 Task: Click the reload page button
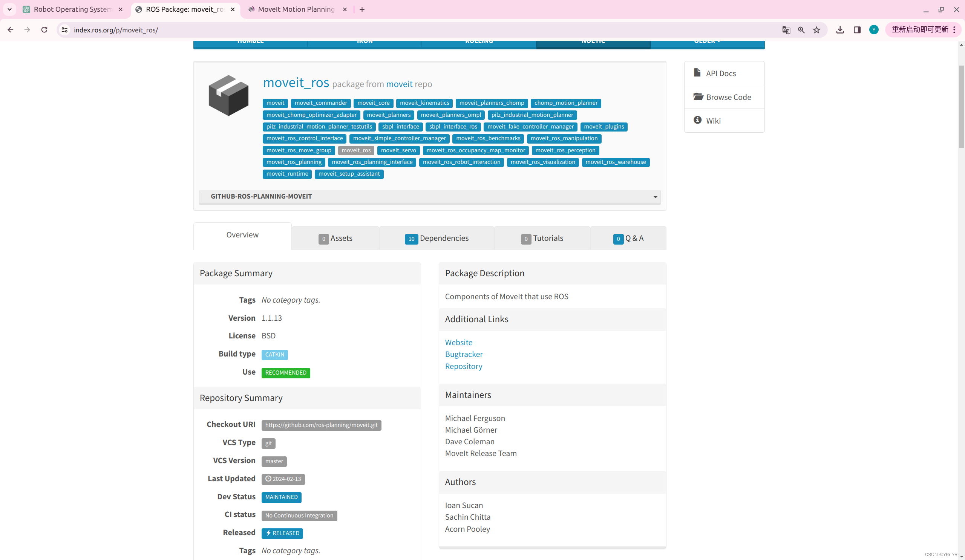[44, 30]
